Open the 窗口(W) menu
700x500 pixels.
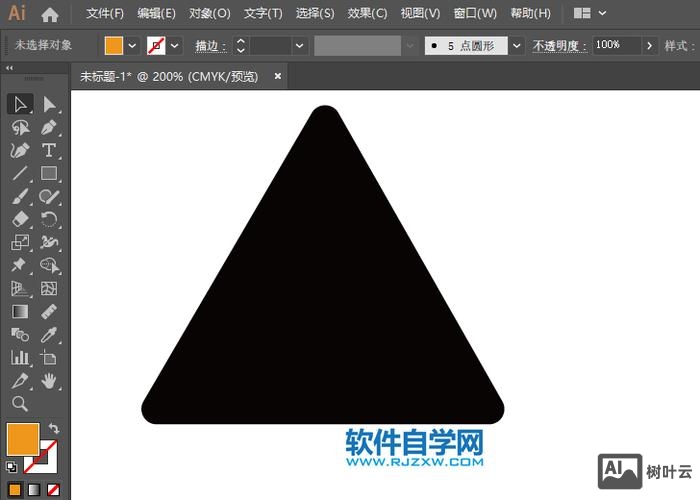tap(475, 13)
